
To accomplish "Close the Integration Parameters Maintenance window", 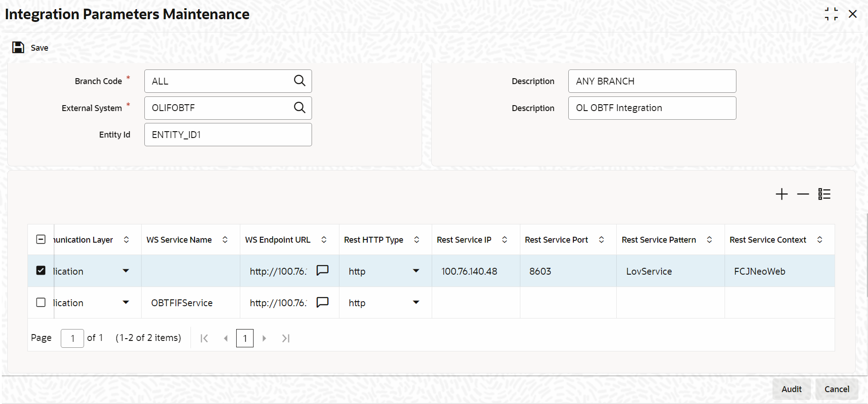I will click(x=852, y=14).
